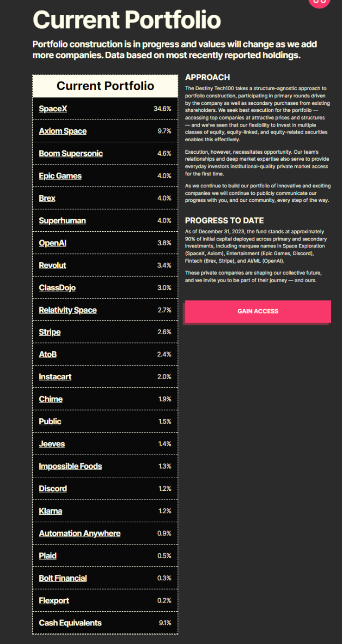
Task: Open the Brex company link
Action: click(x=47, y=198)
